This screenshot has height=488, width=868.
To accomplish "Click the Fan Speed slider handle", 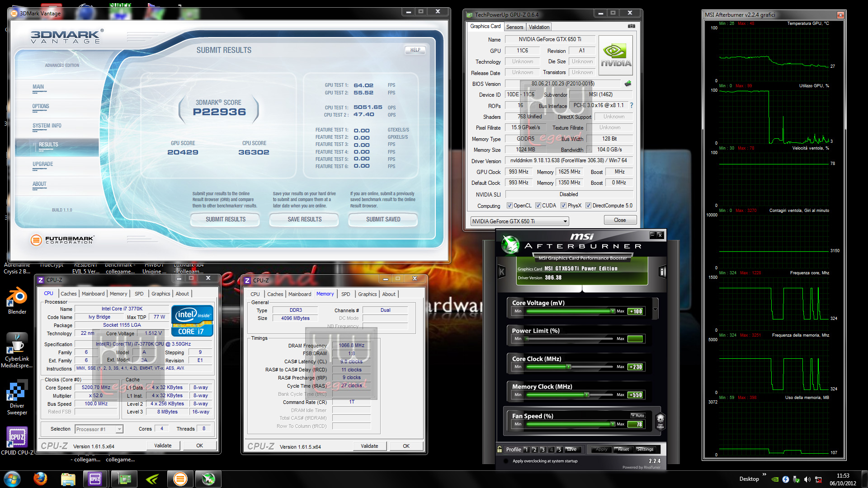I will (613, 424).
